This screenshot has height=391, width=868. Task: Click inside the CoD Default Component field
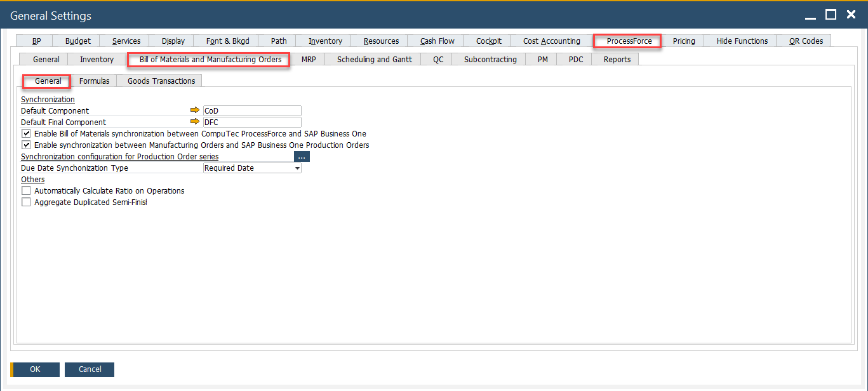click(x=251, y=110)
